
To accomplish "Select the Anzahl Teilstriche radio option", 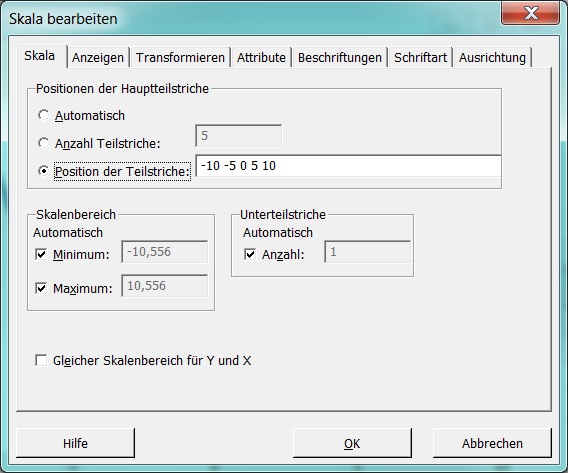I will [x=43, y=143].
